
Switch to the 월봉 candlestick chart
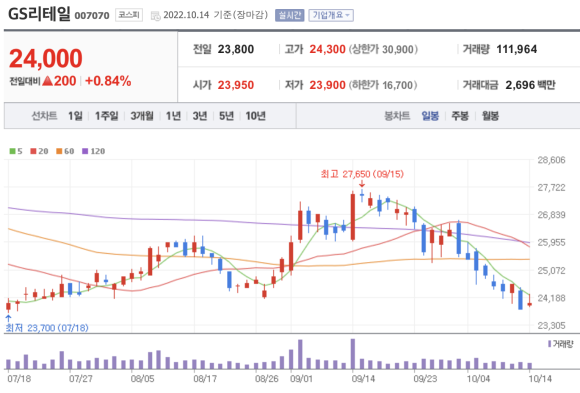coord(490,116)
